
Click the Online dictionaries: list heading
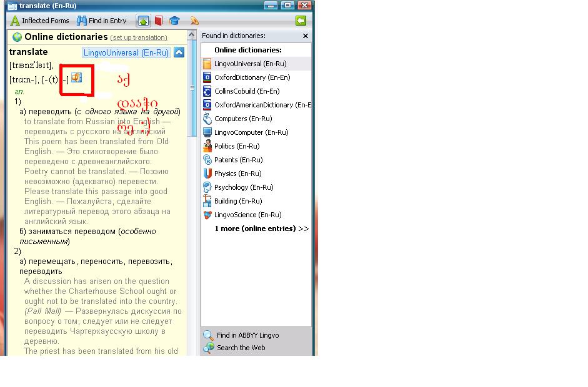click(248, 50)
